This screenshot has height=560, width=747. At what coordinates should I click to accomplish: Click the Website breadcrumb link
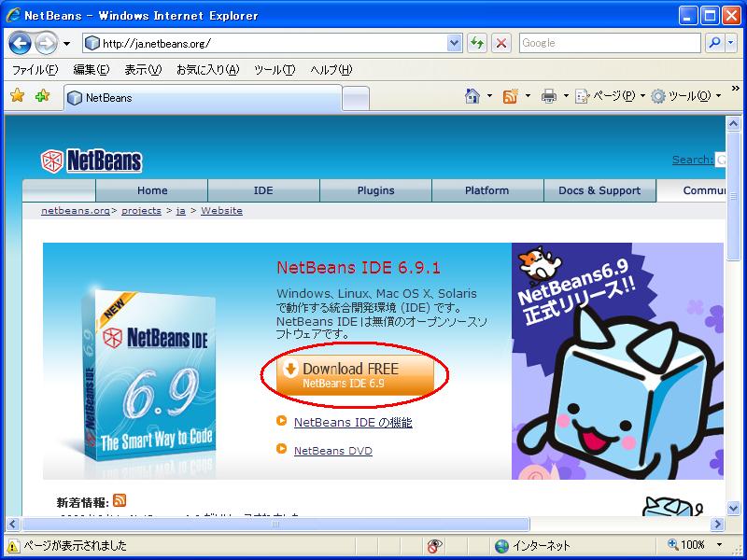221,211
